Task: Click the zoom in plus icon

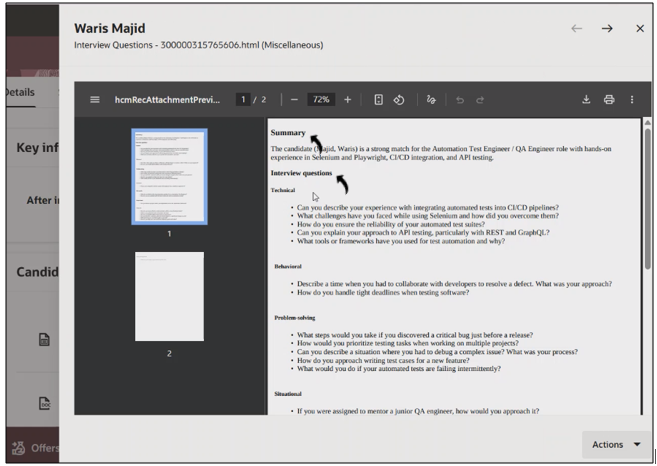Action: point(348,100)
